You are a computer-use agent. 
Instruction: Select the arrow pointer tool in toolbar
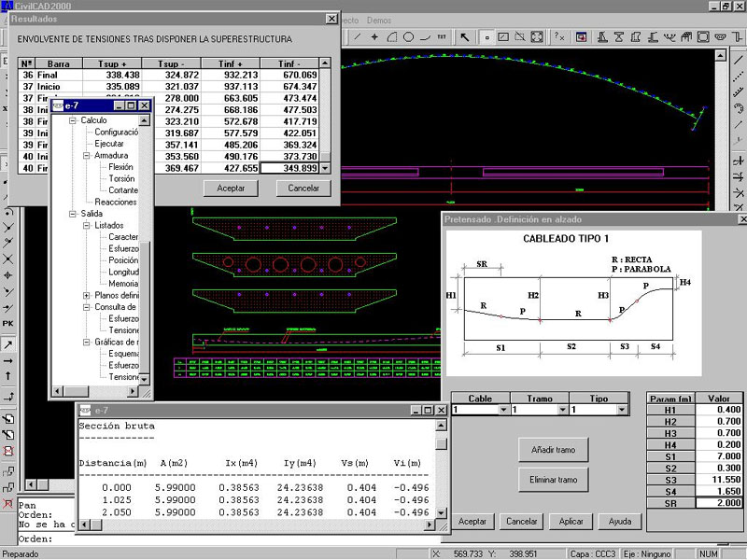coord(464,37)
